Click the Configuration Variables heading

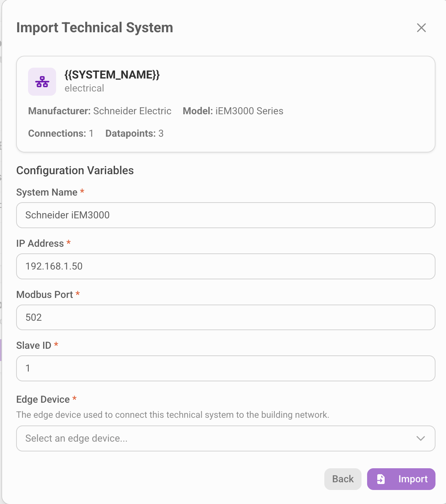[75, 170]
